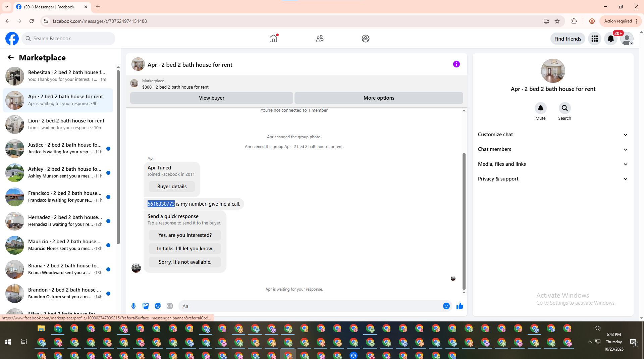Image resolution: width=644 pixels, height=359 pixels.
Task: Open the account profile avatar menu
Action: (x=627, y=39)
